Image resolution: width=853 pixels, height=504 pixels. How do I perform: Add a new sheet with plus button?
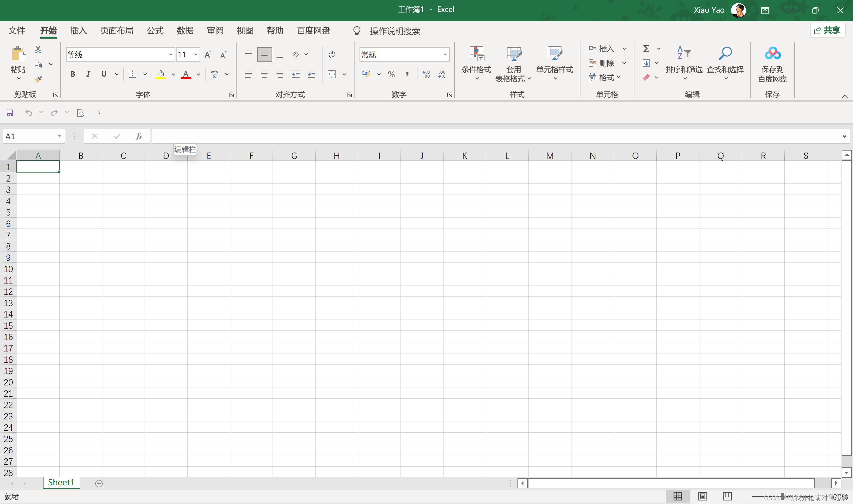pyautogui.click(x=99, y=484)
